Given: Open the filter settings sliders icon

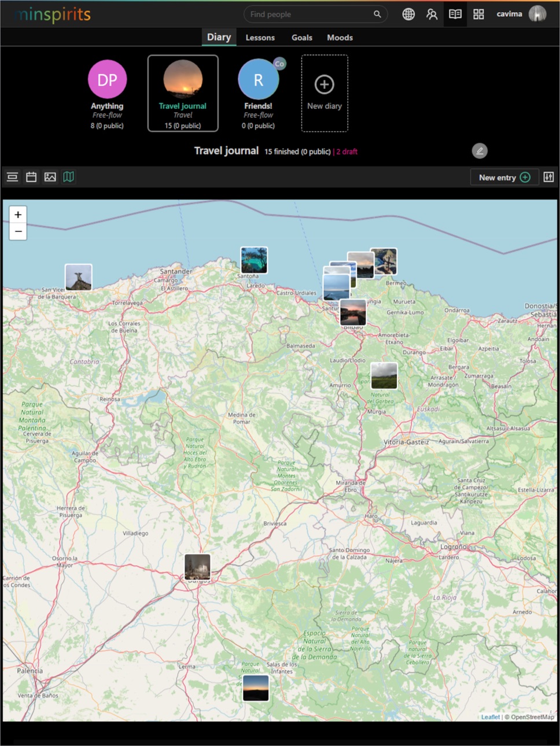Looking at the screenshot, I should pos(548,177).
